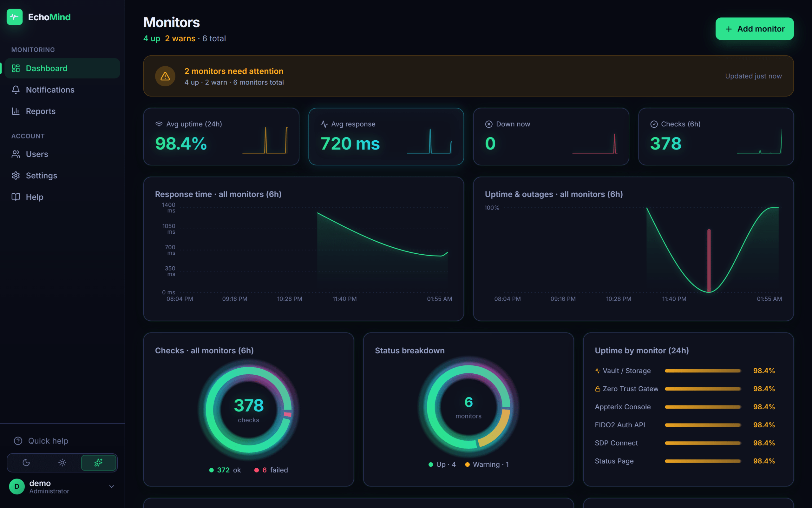Click the Vault / Storage uptime bar

point(703,371)
